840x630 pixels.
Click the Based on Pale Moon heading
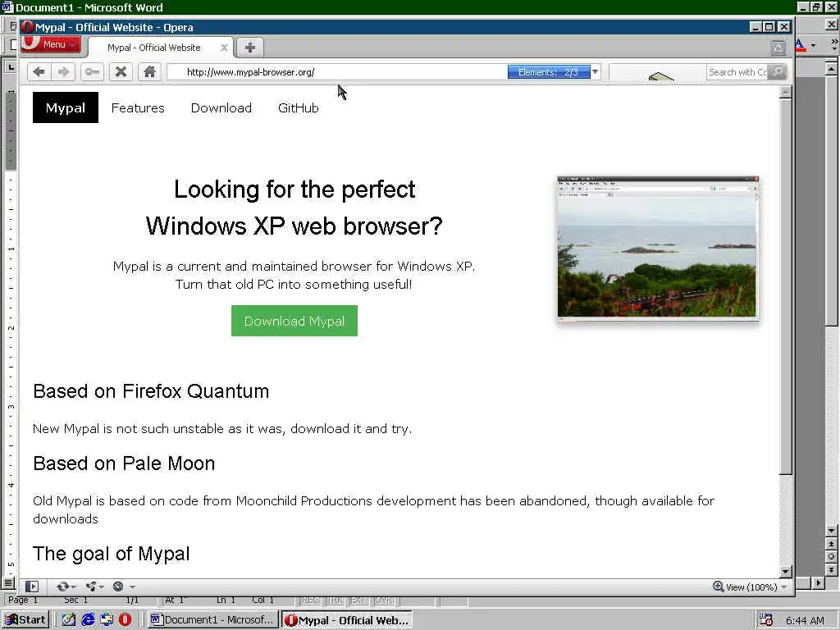coord(124,463)
